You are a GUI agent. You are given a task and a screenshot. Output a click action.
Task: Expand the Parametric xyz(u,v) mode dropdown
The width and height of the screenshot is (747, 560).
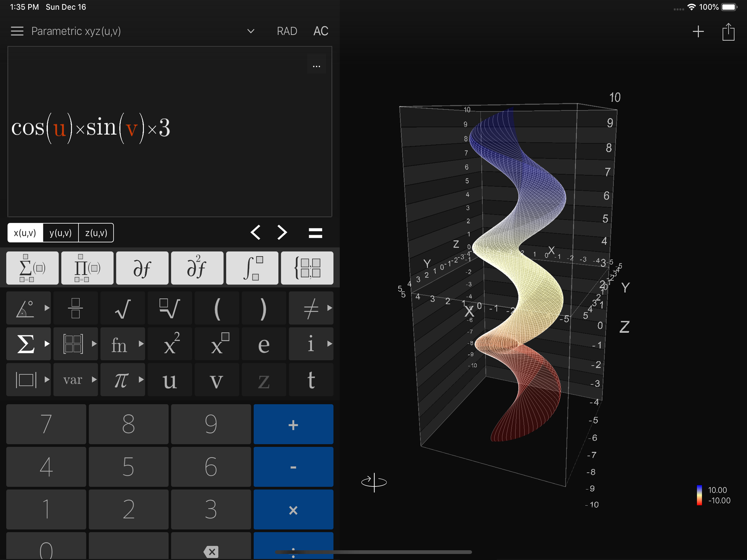250,31
